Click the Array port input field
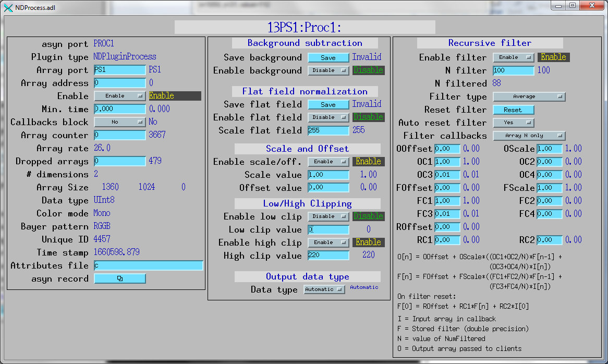The image size is (608, 364). coord(119,70)
